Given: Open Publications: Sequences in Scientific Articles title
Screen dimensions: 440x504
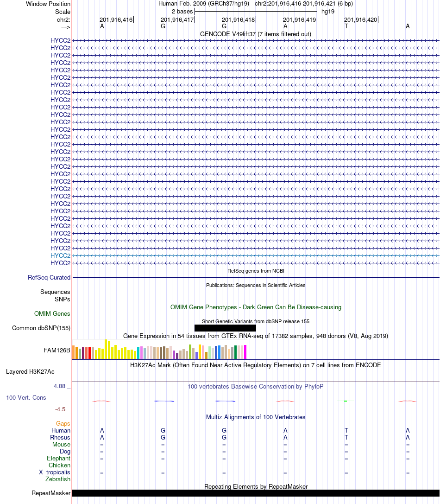Looking at the screenshot, I should pyautogui.click(x=256, y=286).
